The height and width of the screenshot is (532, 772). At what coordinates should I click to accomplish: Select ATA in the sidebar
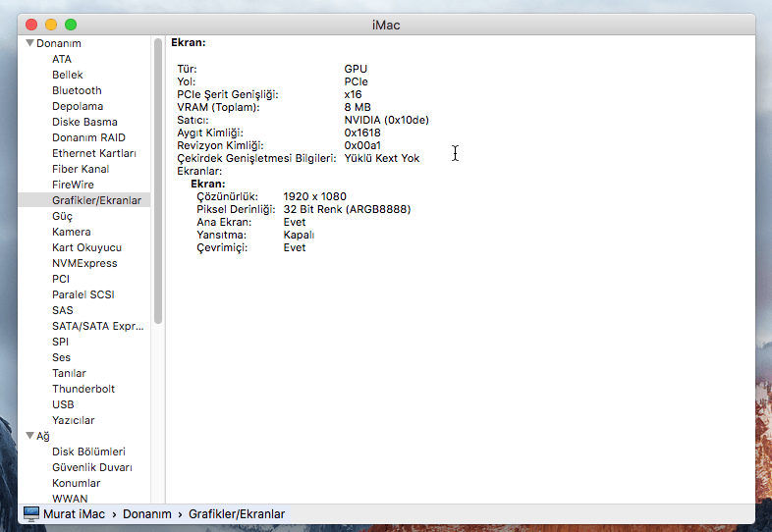(62, 59)
